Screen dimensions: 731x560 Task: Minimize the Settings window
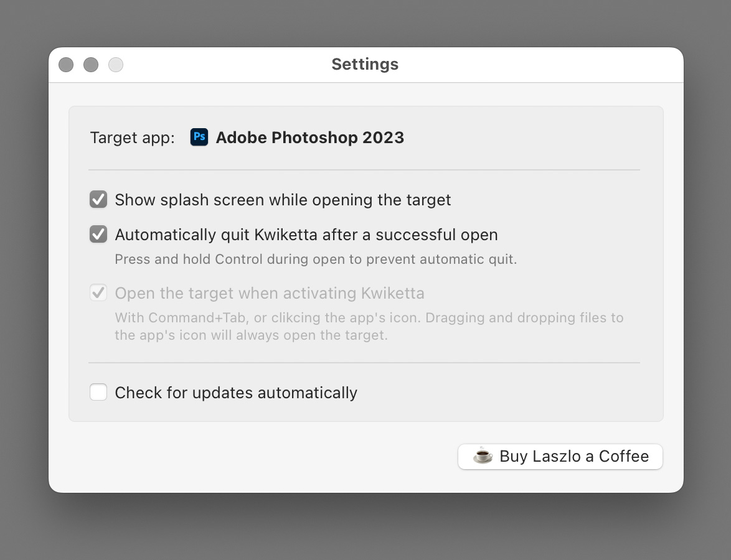(x=91, y=65)
